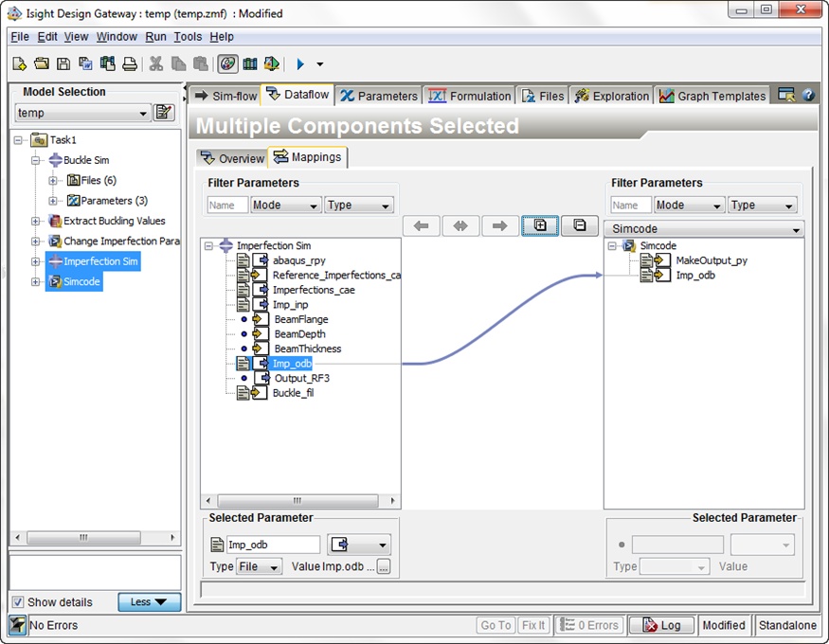Click the Save As toolbar icon
The height and width of the screenshot is (644, 829).
85,63
